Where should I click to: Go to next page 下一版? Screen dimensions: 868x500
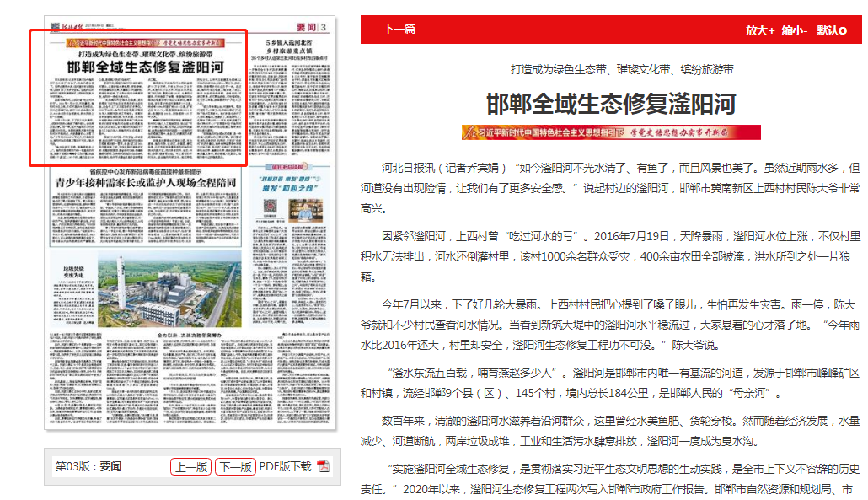tap(235, 467)
